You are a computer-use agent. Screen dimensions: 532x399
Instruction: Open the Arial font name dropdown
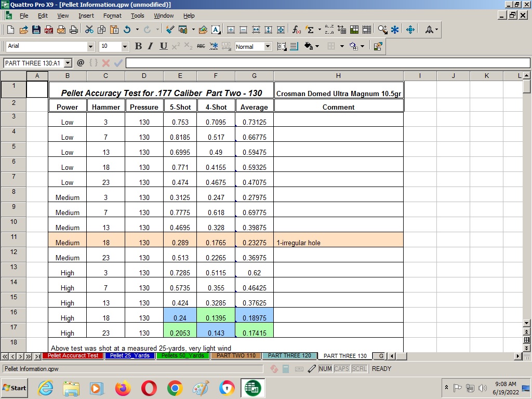(90, 46)
